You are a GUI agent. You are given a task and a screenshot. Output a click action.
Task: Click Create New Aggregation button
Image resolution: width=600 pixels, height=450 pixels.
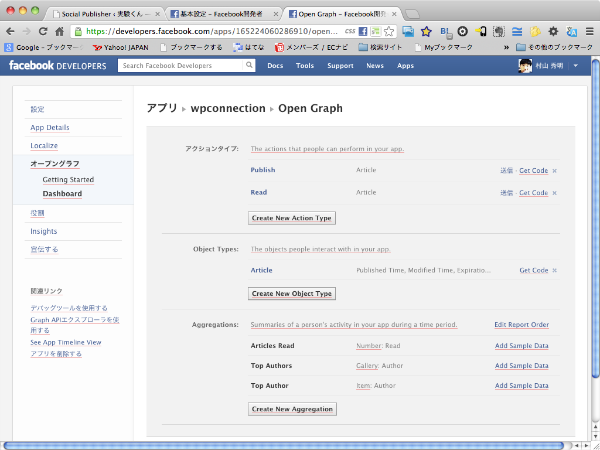pos(292,409)
